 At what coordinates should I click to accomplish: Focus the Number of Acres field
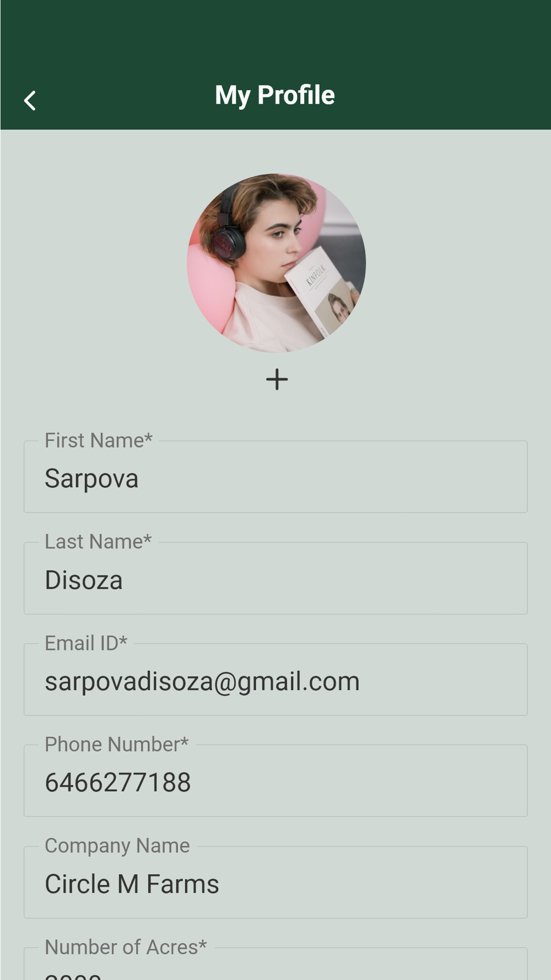coord(275,964)
